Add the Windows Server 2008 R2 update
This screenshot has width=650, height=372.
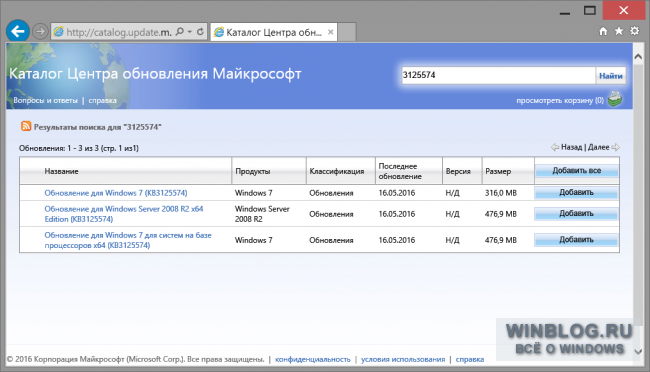(x=576, y=214)
